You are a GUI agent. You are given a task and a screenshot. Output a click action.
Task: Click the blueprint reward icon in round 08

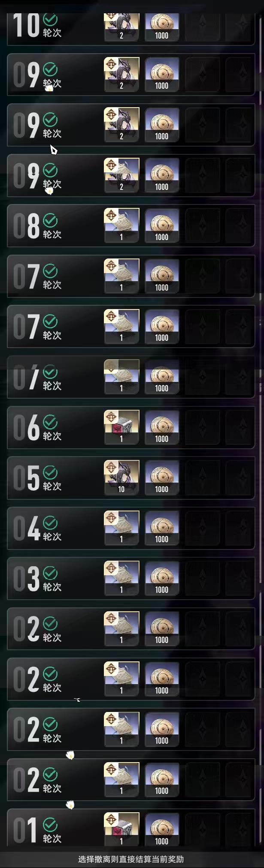(x=121, y=226)
